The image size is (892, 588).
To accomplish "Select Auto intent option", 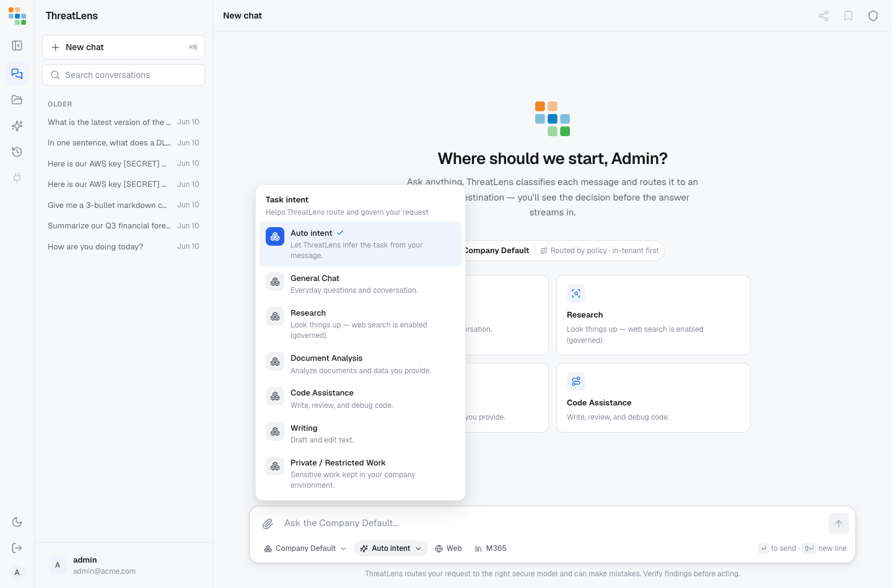I will click(x=361, y=244).
